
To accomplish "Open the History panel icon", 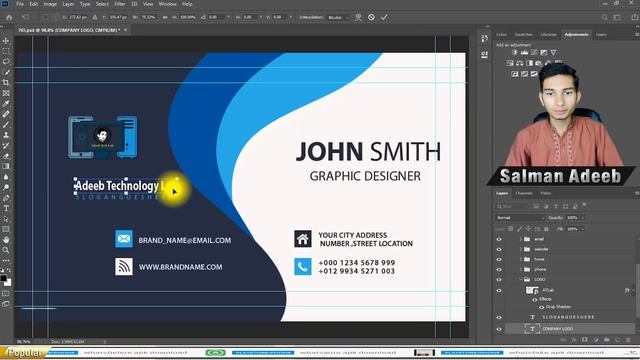I will (484, 39).
